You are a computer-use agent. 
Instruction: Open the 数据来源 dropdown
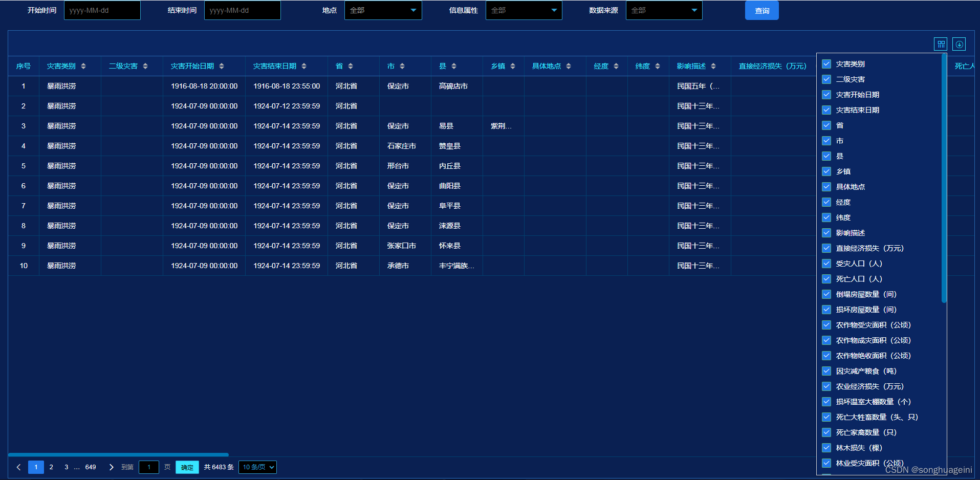[x=664, y=10]
